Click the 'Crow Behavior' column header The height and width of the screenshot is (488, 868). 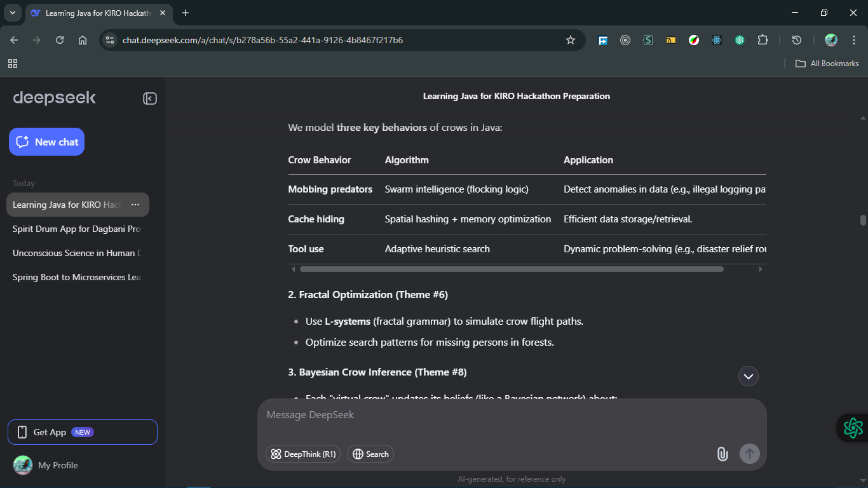coord(320,160)
